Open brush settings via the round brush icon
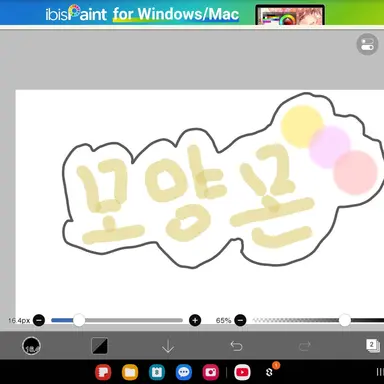The image size is (384, 384). coord(31,346)
